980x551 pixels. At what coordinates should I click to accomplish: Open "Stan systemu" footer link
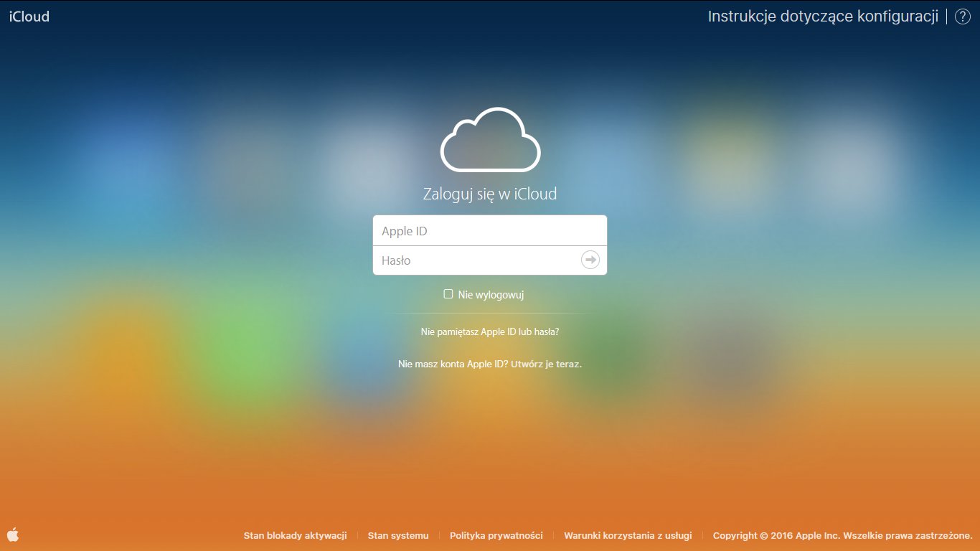click(398, 535)
